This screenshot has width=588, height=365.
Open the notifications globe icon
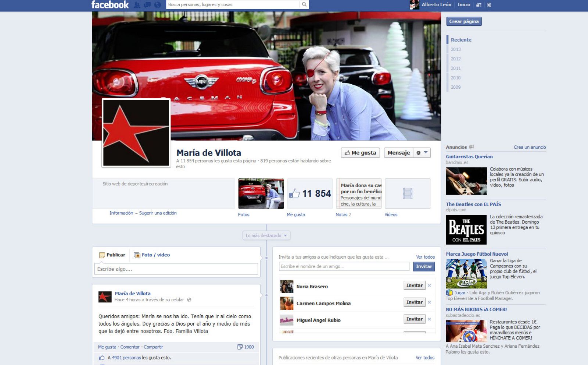tap(157, 5)
